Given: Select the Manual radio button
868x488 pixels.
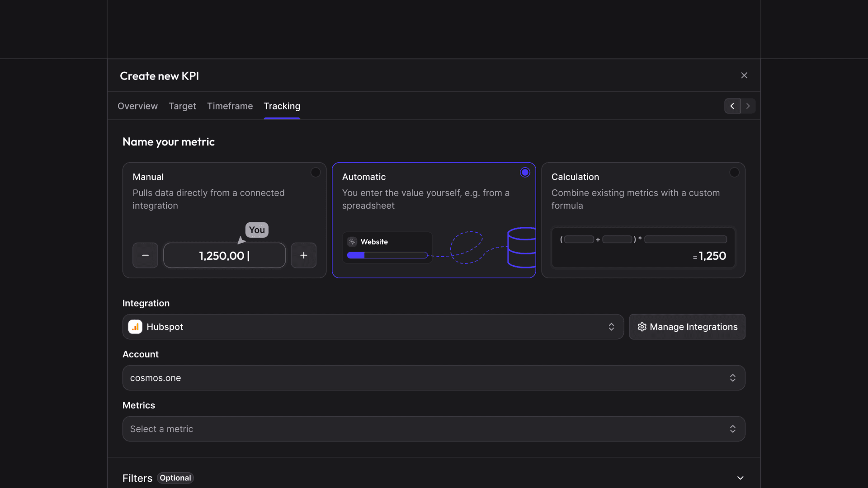Looking at the screenshot, I should [316, 172].
